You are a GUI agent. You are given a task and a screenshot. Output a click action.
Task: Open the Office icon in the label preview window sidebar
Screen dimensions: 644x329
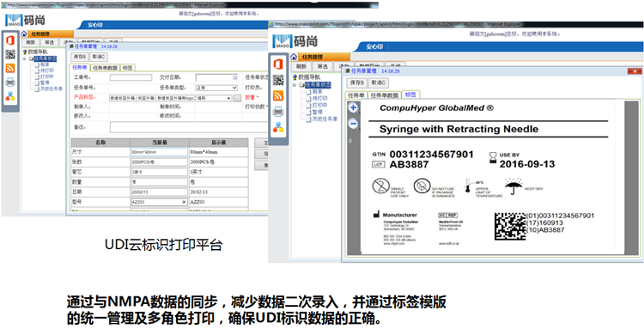278,64
